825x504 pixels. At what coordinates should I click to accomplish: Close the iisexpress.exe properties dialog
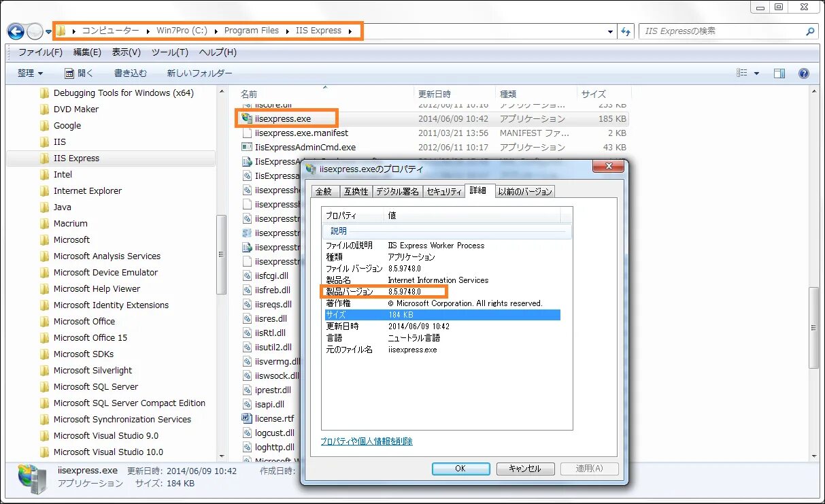tap(609, 167)
